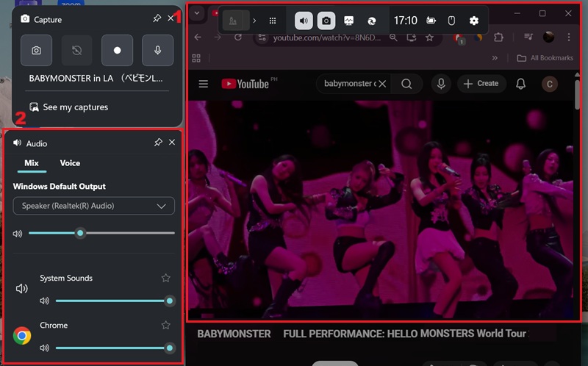The height and width of the screenshot is (366, 588).
Task: Open YouTube account avatar C
Action: [550, 84]
